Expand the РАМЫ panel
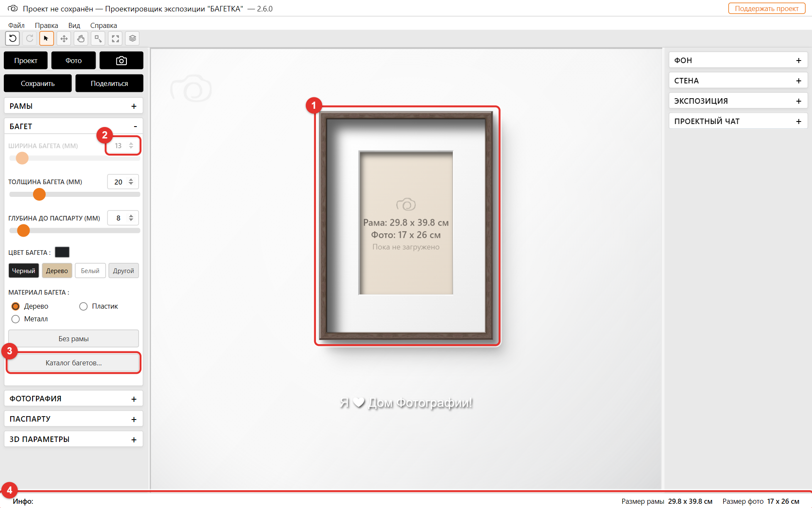The image size is (812, 508). 74,106
